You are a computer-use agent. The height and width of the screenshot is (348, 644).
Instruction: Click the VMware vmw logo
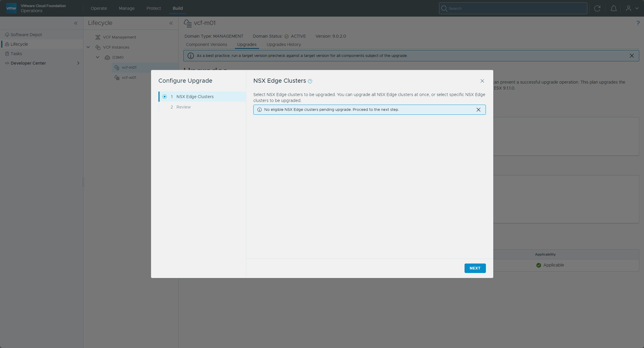(11, 8)
